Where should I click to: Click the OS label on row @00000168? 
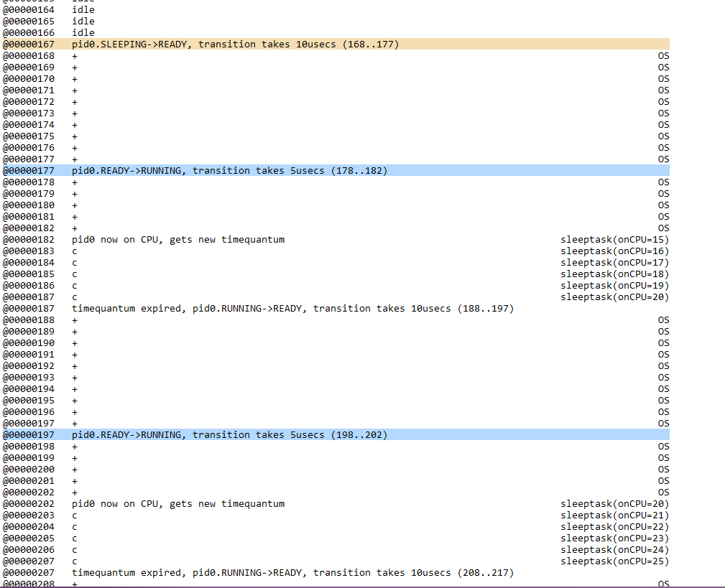[663, 56]
